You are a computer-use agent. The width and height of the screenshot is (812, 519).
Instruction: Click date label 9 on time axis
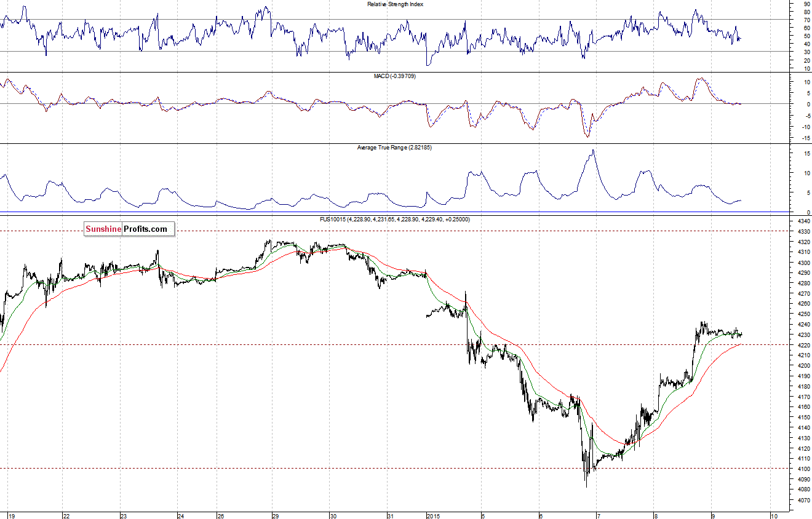(713, 516)
